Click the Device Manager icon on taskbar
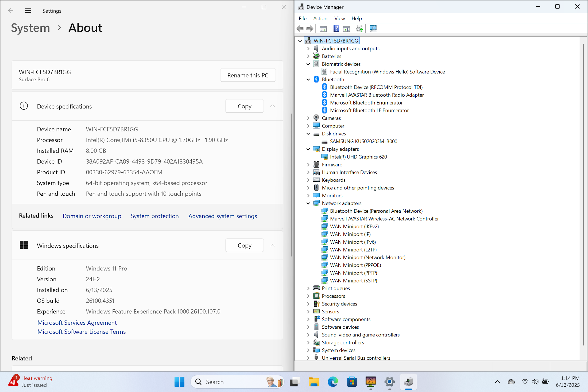 coord(408,382)
